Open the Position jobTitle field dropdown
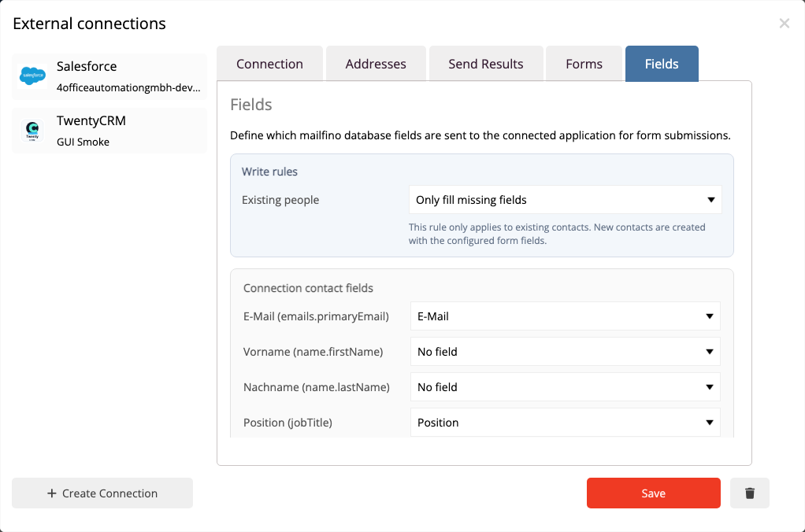The width and height of the screenshot is (805, 532). [x=566, y=422]
